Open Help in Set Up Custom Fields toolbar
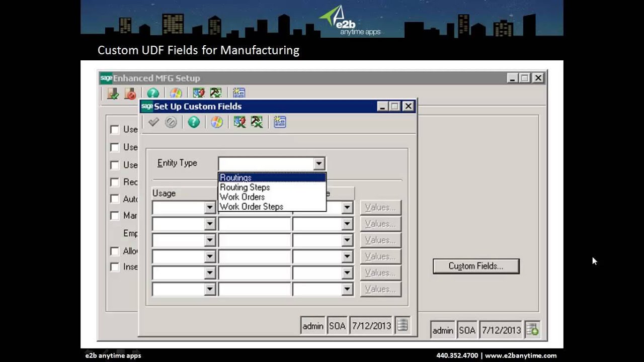This screenshot has width=644, height=362. (194, 122)
